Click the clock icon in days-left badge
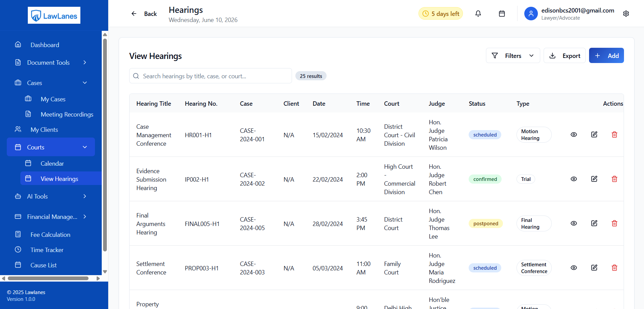Screen dimensions: 644x309 point(426,14)
